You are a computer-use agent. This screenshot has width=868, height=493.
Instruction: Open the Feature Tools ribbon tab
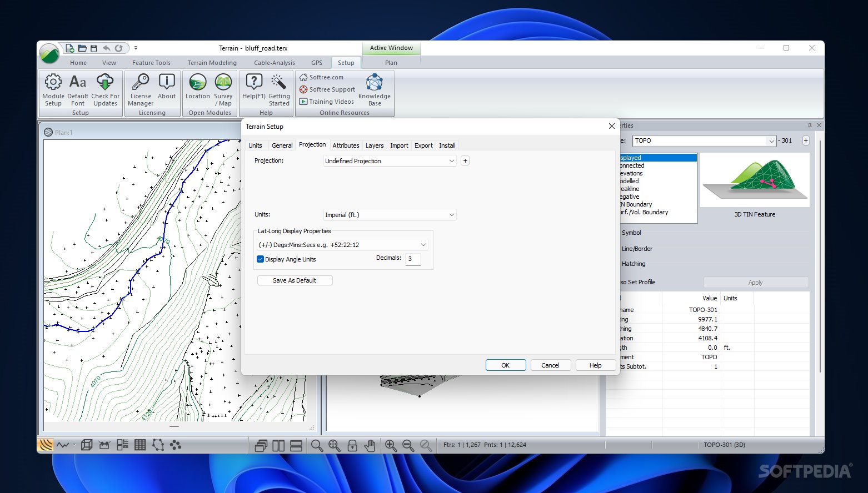(151, 63)
